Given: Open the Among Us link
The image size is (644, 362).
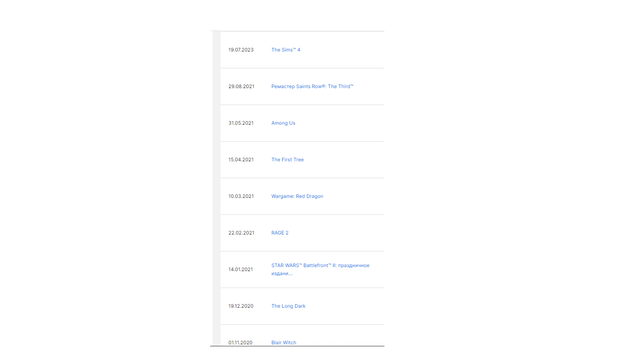Looking at the screenshot, I should point(283,123).
